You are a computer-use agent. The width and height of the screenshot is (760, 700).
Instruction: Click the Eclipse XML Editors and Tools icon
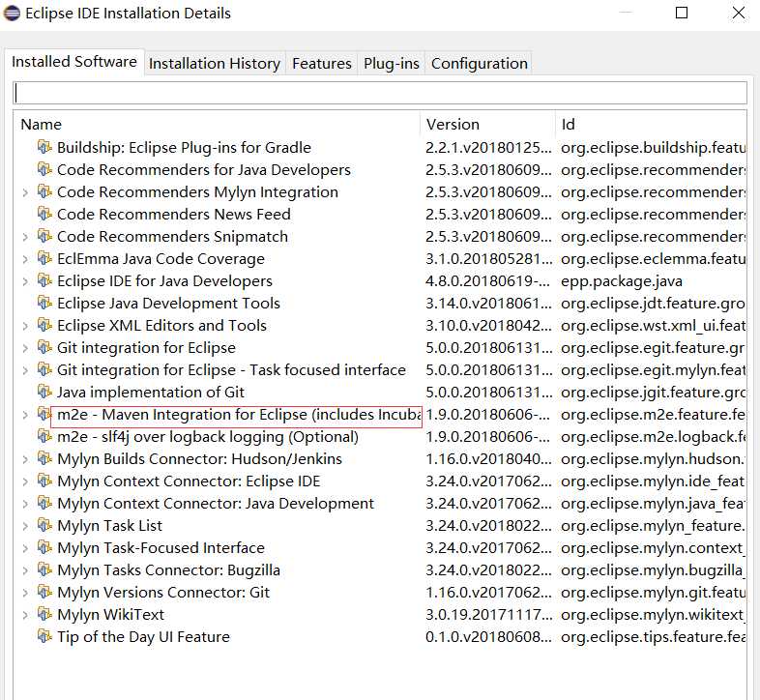(44, 325)
